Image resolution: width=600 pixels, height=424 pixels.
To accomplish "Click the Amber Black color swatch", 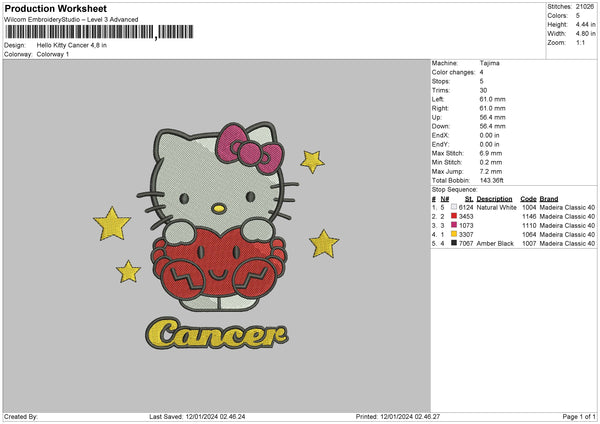I will pyautogui.click(x=454, y=243).
